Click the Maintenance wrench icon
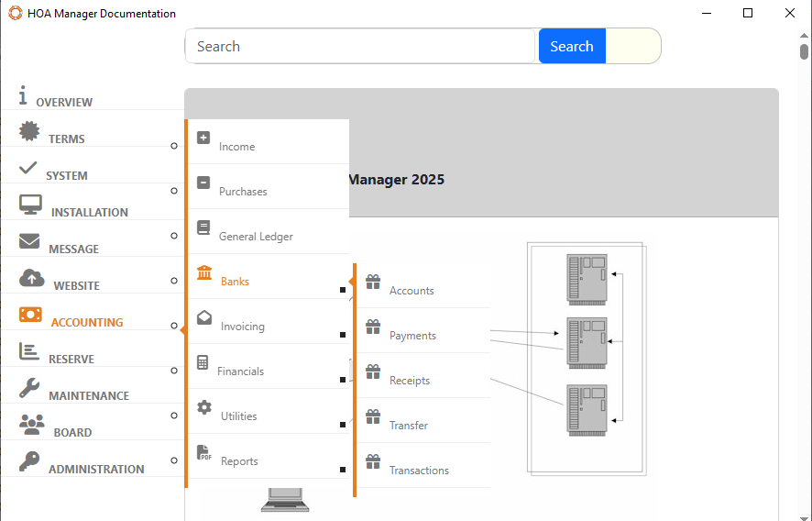The width and height of the screenshot is (812, 521). (29, 389)
